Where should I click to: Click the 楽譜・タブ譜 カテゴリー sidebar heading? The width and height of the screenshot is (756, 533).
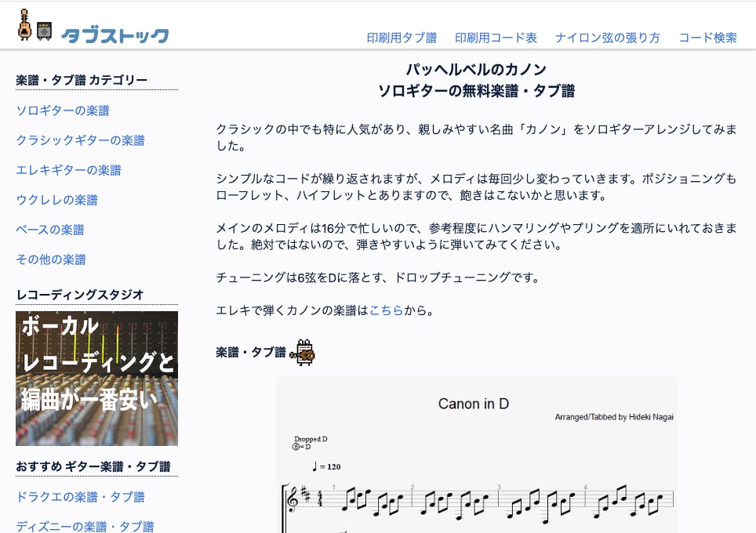(82, 80)
